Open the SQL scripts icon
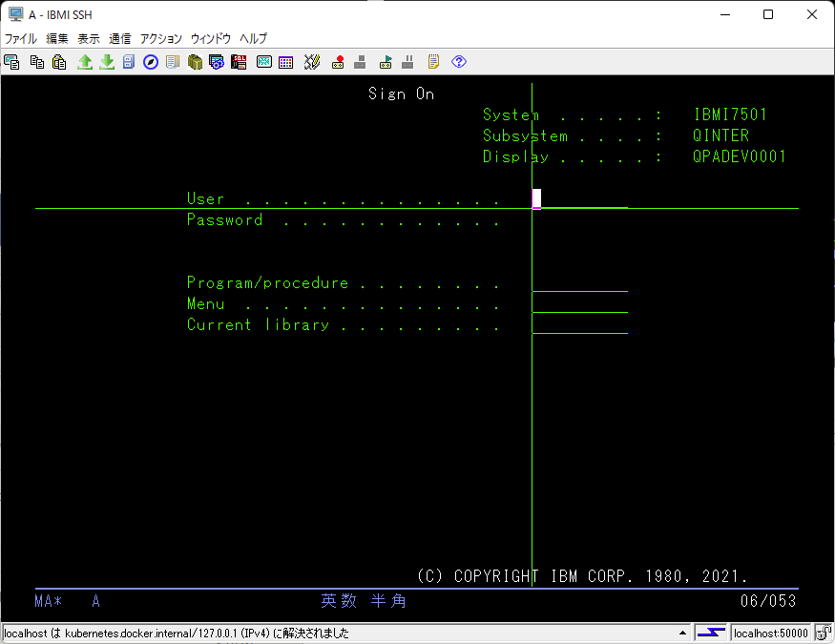835x644 pixels. click(x=239, y=62)
